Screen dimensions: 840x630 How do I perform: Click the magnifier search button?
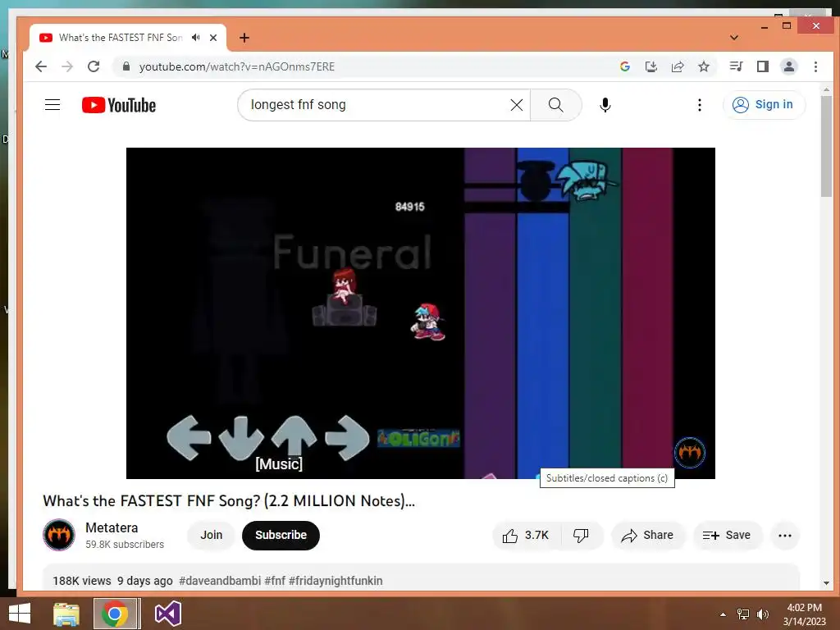click(556, 105)
